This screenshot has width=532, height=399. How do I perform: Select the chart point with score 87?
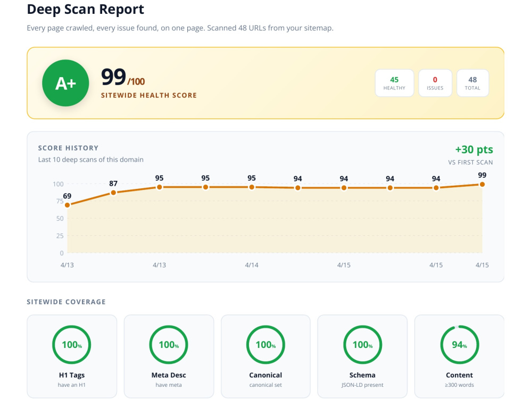click(113, 193)
